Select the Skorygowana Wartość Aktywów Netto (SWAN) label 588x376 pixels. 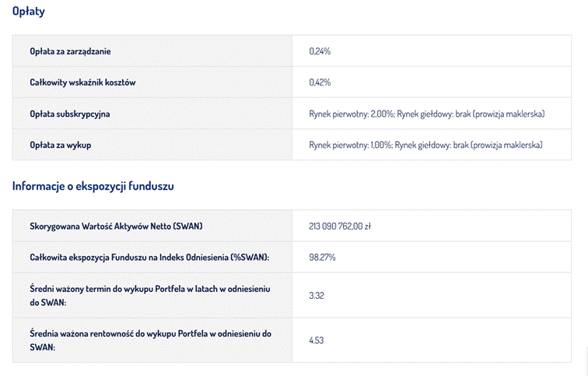[116, 227]
